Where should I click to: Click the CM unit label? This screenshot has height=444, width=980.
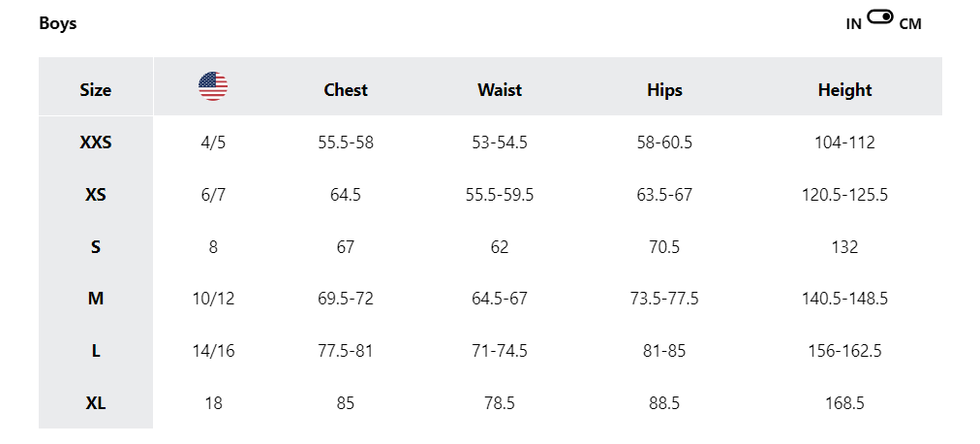[x=910, y=24]
